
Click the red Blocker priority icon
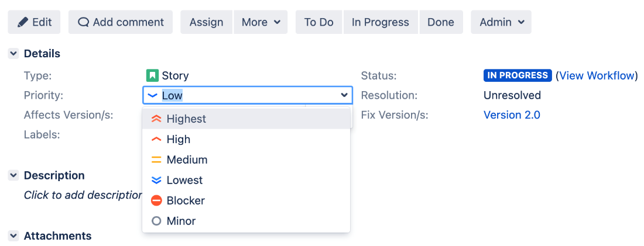(156, 200)
